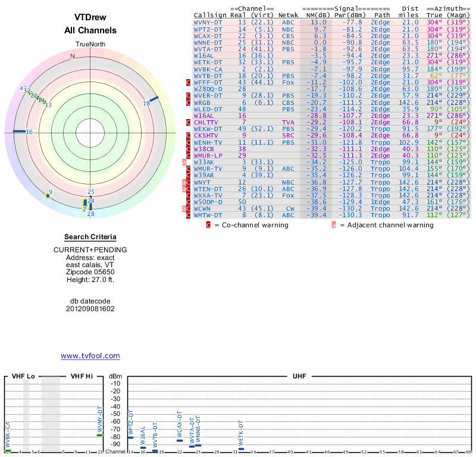The height and width of the screenshot is (457, 476).
Task: Open the WPTZ-DT callsign in the table
Action: [208, 29]
